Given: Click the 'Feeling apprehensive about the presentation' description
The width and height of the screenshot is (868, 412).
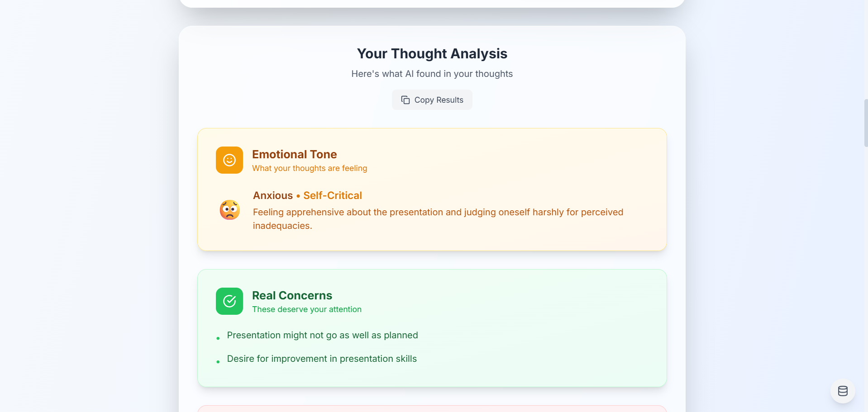Looking at the screenshot, I should coord(438,219).
